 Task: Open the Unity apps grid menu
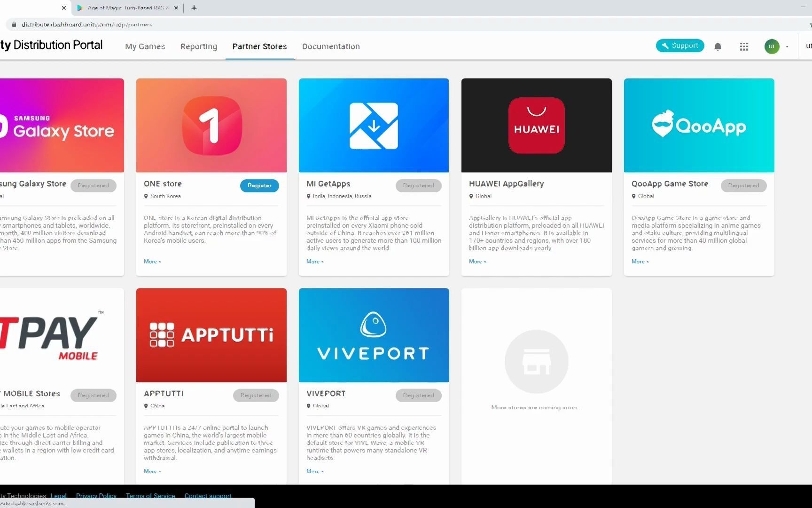coord(743,46)
